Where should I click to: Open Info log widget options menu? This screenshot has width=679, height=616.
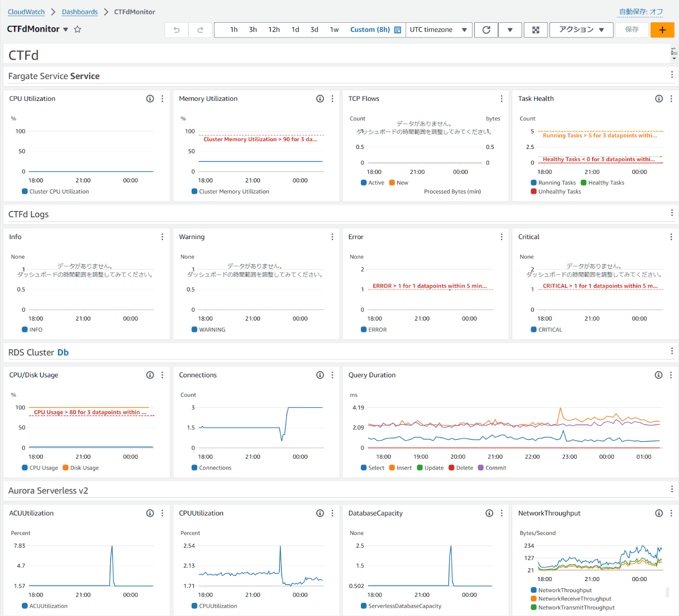click(x=162, y=237)
